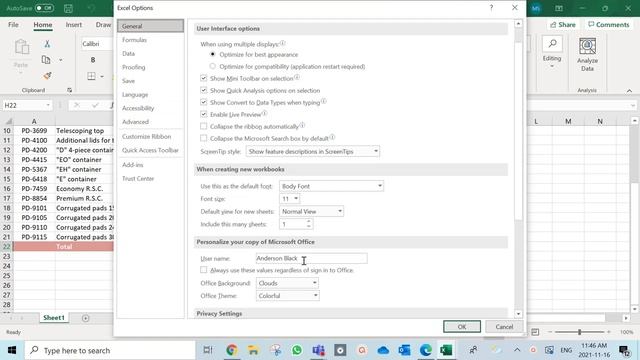Screen dimensions: 640x360
Task: Click the Paste icon in the ribbon
Action: coord(21,48)
